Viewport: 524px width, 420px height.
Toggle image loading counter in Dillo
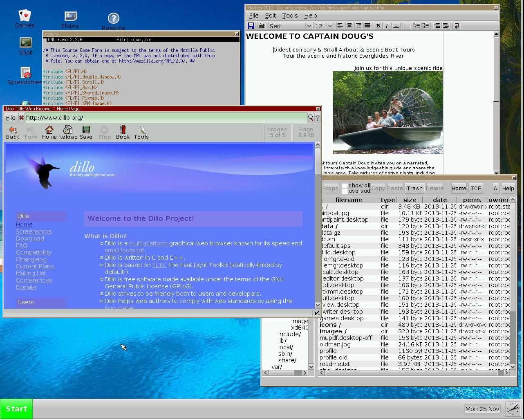pos(278,132)
